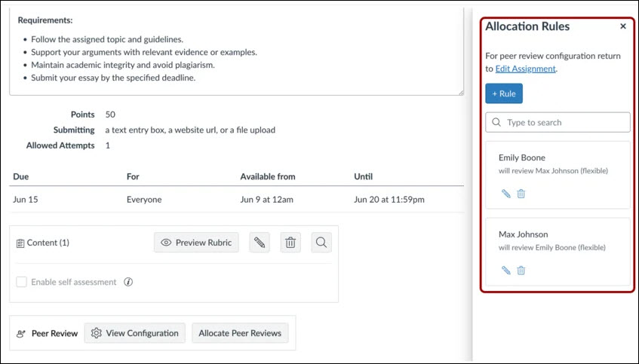Click the Content rubric clipboard icon
639x364 pixels.
tap(20, 243)
